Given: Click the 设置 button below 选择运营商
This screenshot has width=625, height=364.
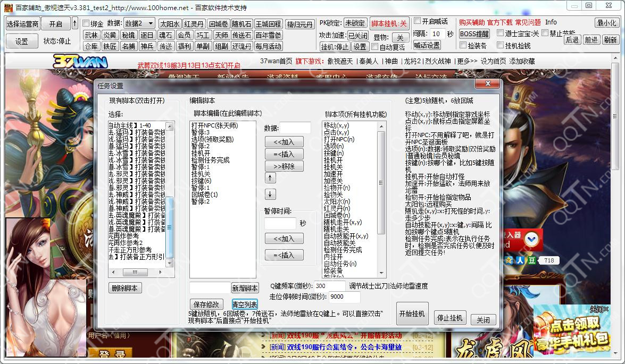Looking at the screenshot, I should 22,41.
